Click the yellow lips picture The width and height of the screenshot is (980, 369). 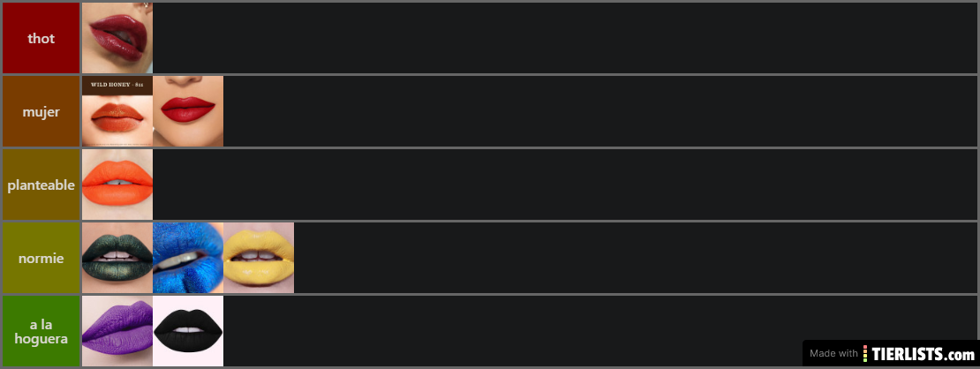pyautogui.click(x=259, y=258)
